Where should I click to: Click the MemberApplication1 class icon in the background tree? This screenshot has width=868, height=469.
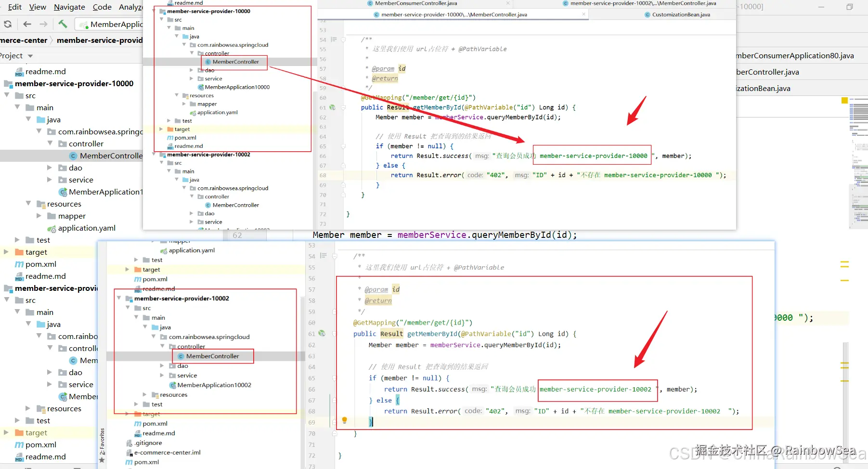pyautogui.click(x=63, y=192)
